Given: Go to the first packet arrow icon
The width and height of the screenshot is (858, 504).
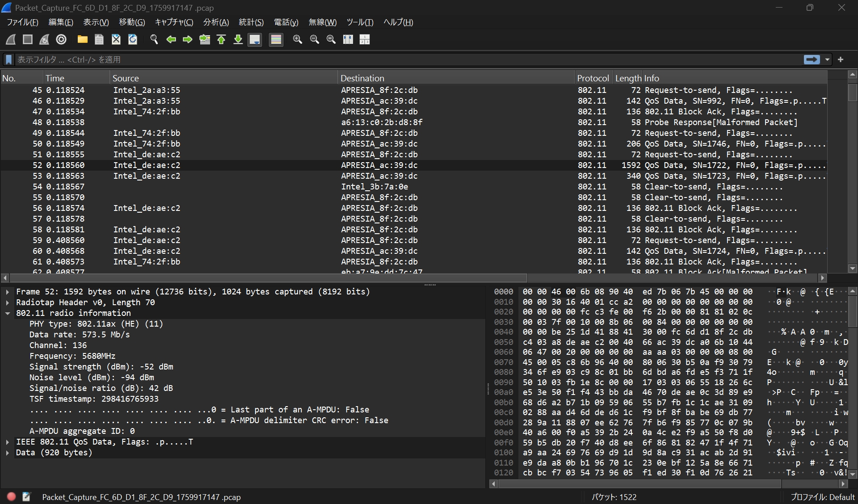Looking at the screenshot, I should click(x=221, y=39).
